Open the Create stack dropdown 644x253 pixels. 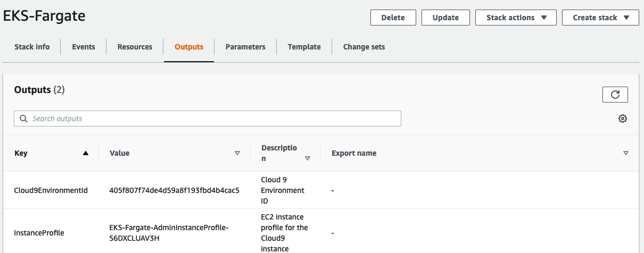(x=600, y=18)
